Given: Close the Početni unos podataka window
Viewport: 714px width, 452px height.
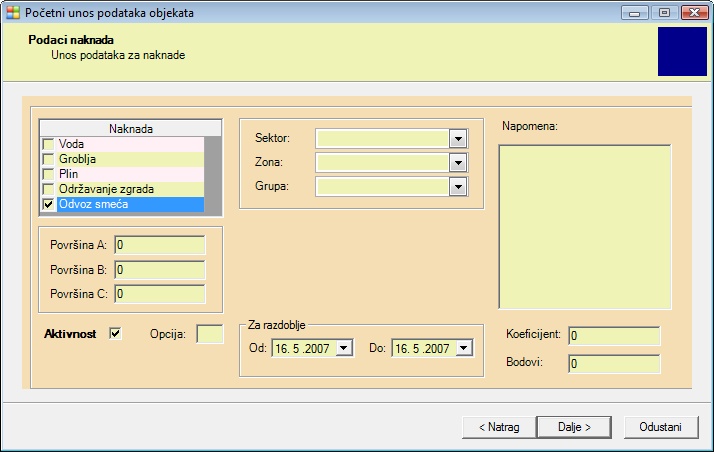Looking at the screenshot, I should pos(694,13).
